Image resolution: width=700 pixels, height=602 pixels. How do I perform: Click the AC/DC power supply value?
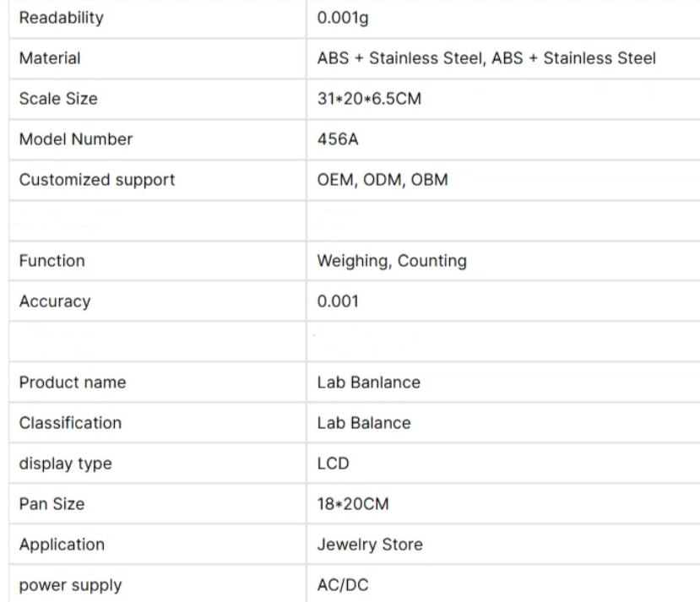[343, 585]
